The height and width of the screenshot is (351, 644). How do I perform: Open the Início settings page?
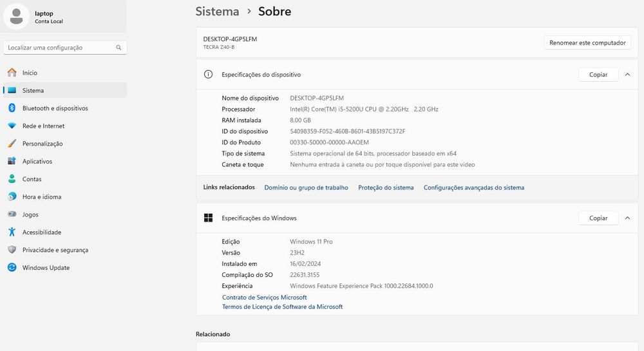[x=65, y=73]
